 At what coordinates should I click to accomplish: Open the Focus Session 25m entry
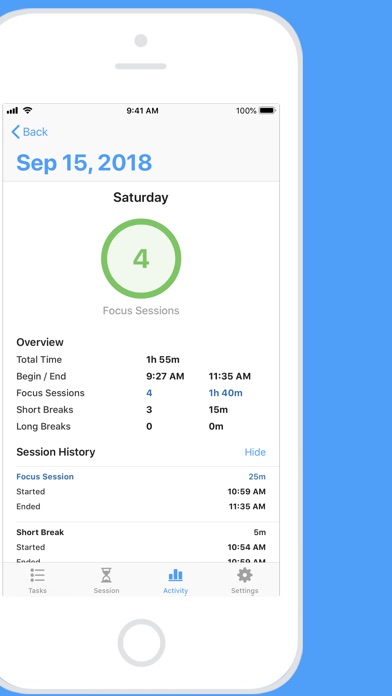[141, 491]
